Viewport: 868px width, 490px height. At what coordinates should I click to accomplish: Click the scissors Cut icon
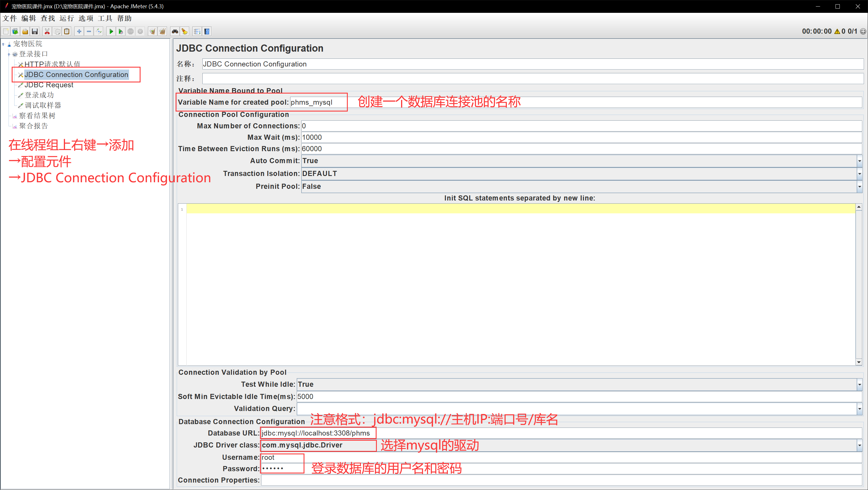coord(47,31)
